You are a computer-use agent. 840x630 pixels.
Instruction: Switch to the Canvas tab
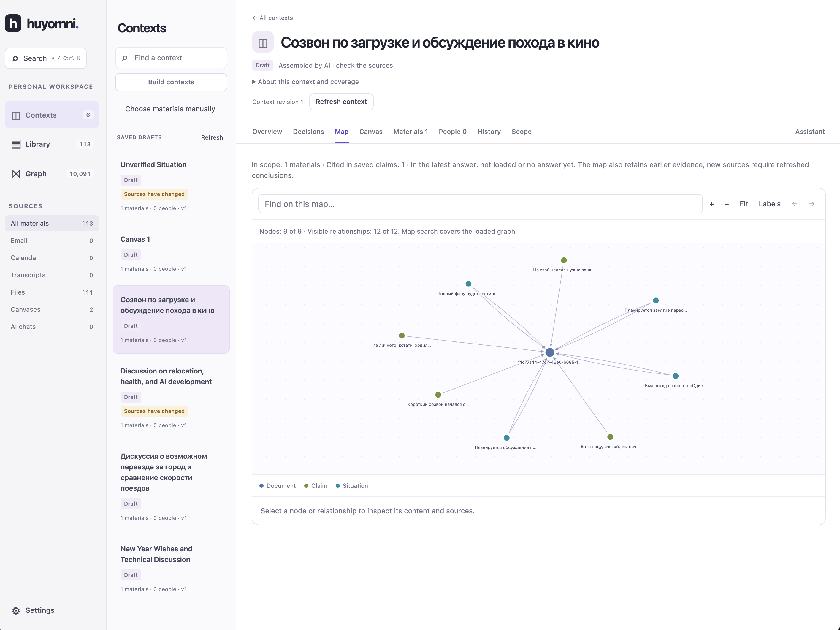pos(371,132)
